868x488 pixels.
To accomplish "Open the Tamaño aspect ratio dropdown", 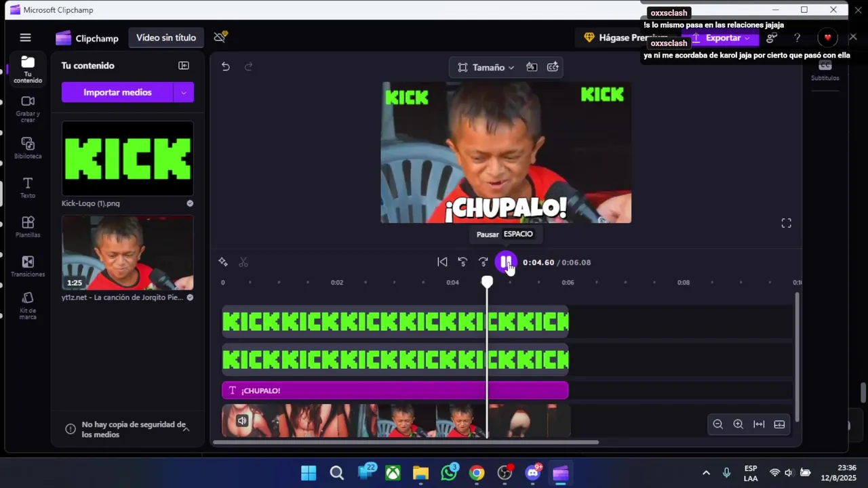I will (486, 67).
